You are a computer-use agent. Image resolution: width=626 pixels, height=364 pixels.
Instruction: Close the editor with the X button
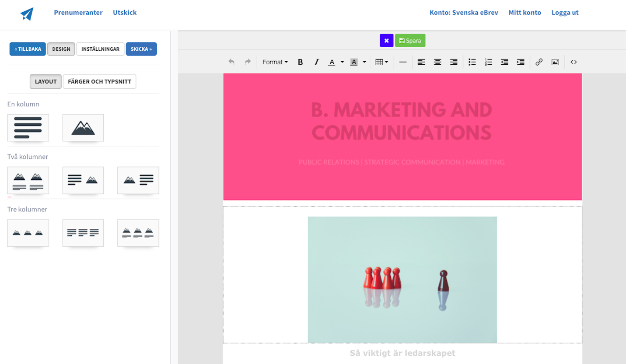[386, 41]
